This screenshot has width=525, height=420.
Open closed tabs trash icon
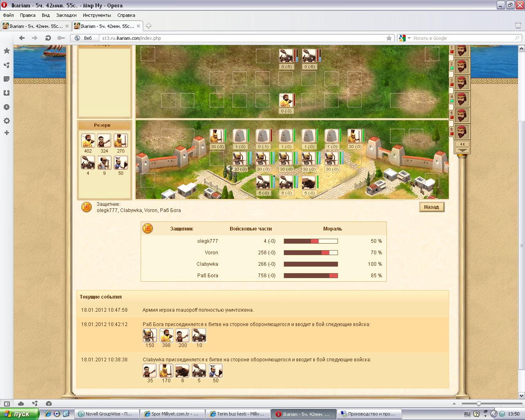click(x=518, y=26)
